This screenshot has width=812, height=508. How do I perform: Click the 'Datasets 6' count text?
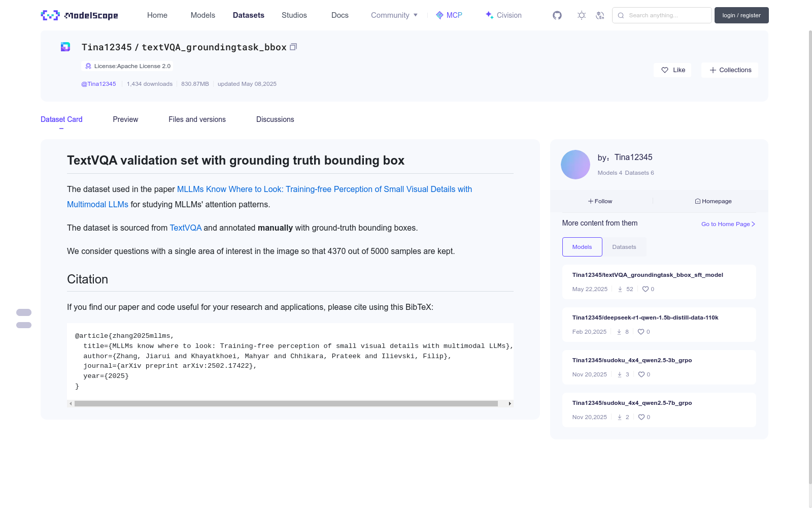[639, 173]
